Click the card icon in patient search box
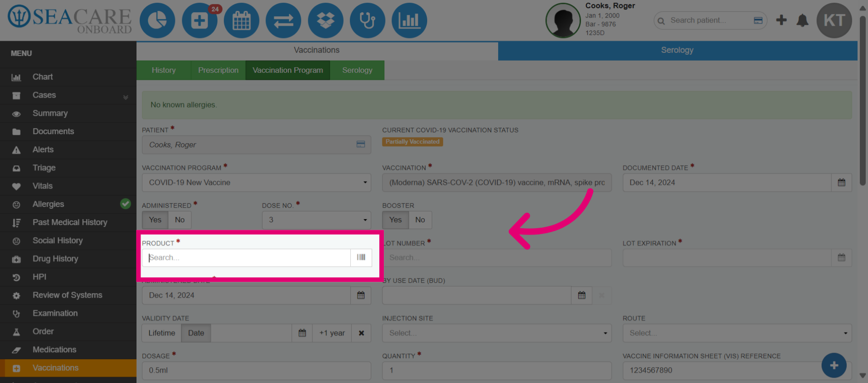The width and height of the screenshot is (868, 383). 758,20
